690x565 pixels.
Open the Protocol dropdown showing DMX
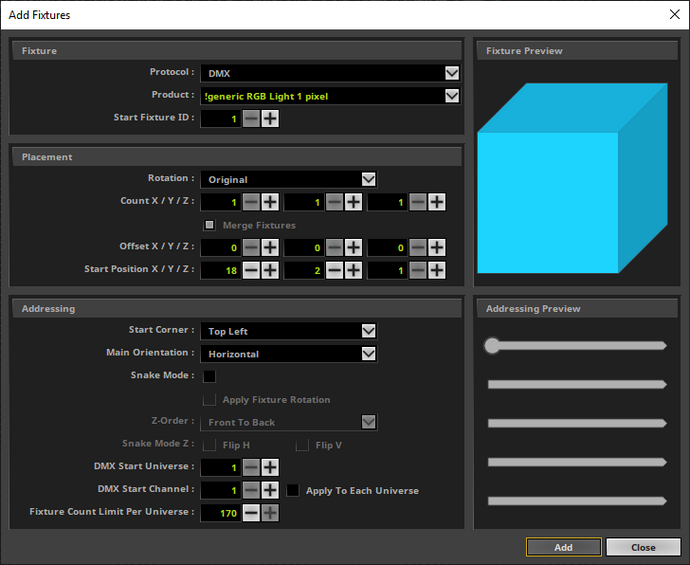click(x=330, y=73)
